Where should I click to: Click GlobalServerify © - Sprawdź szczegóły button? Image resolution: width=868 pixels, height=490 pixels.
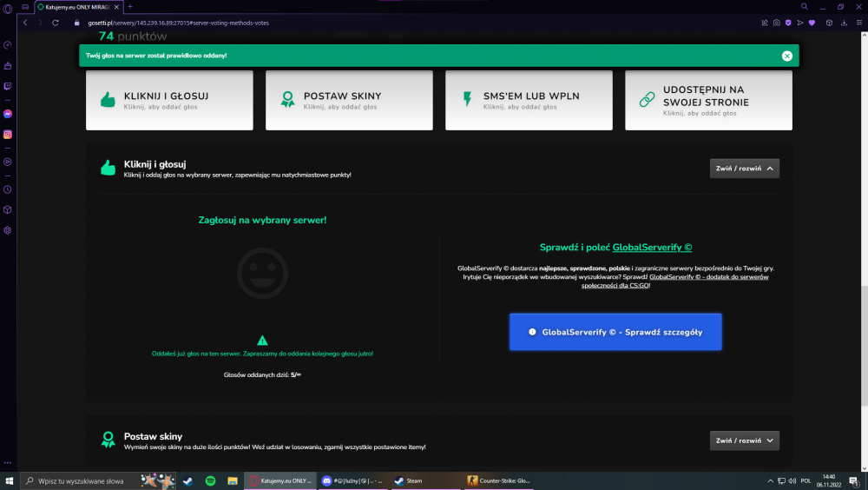[x=615, y=332]
